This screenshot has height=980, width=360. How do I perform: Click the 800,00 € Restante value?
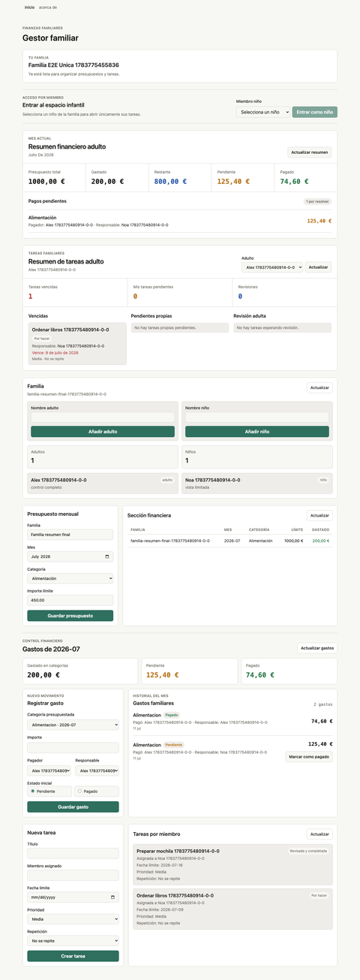[170, 181]
